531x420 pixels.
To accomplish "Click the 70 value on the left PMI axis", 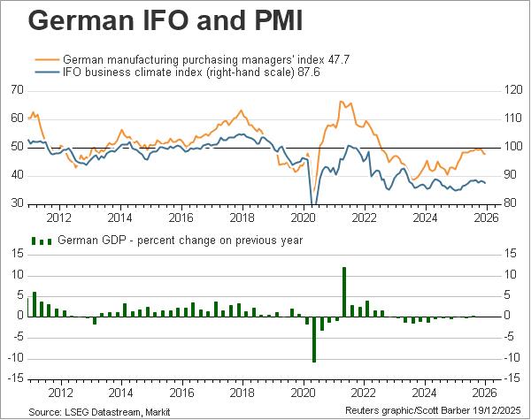I will (x=18, y=90).
